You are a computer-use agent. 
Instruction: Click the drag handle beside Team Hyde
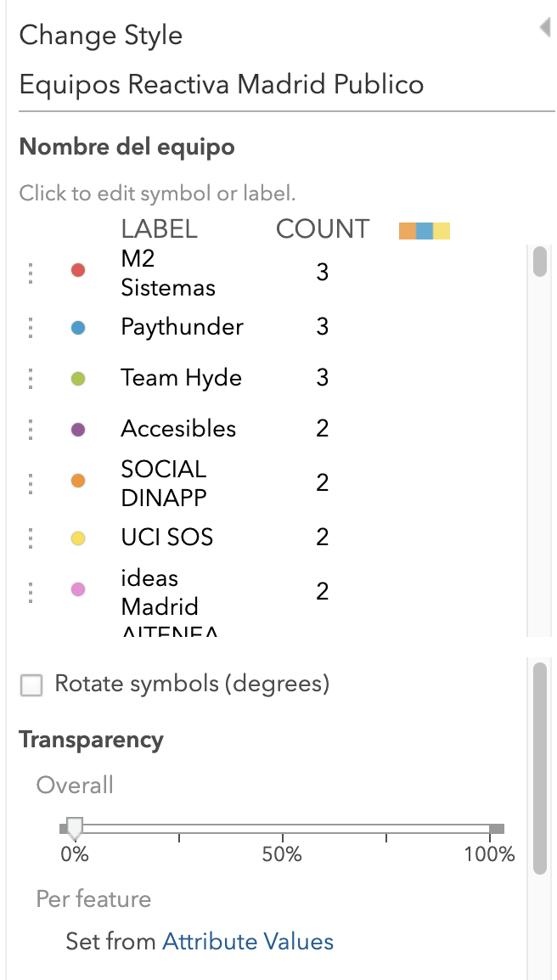click(31, 379)
